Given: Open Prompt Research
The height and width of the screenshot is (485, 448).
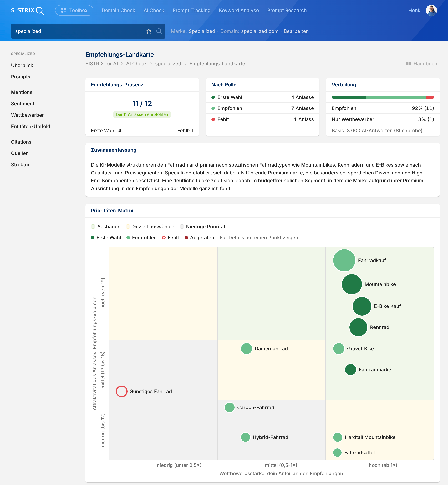Looking at the screenshot, I should pyautogui.click(x=287, y=11).
